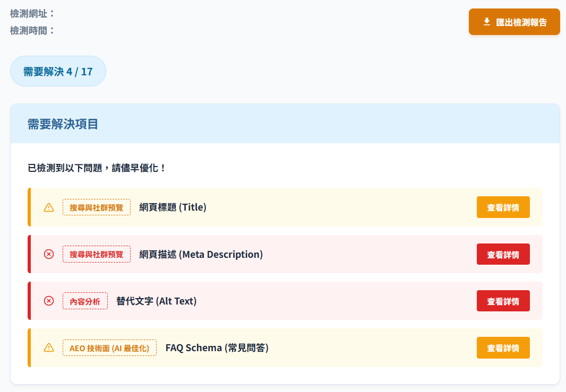Click the 檢測時間 label

pyautogui.click(x=32, y=31)
